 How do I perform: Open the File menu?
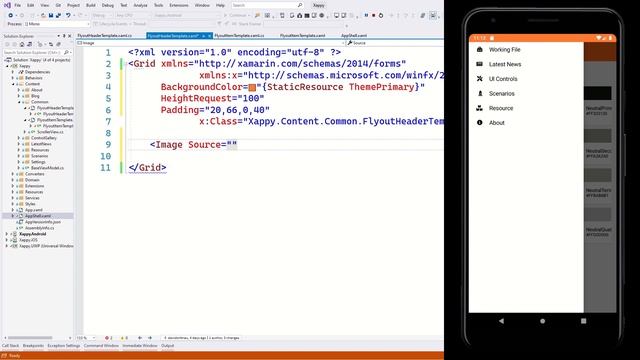(x=18, y=5)
